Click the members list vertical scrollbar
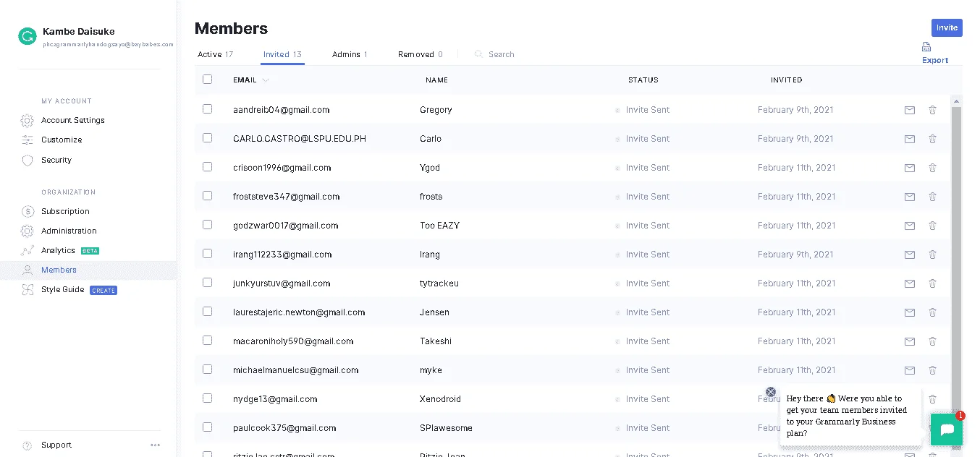This screenshot has height=457, width=980. (x=956, y=253)
